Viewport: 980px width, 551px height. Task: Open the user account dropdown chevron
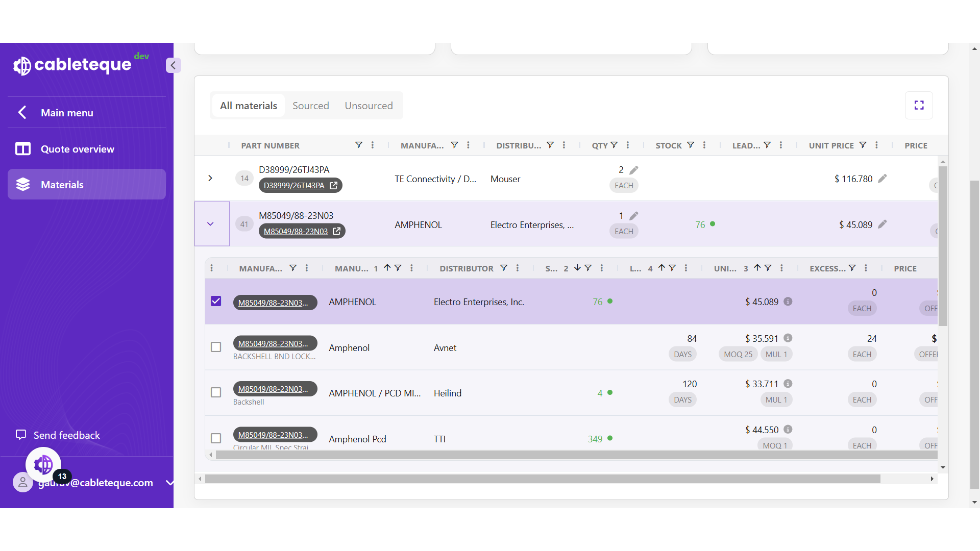click(x=170, y=483)
